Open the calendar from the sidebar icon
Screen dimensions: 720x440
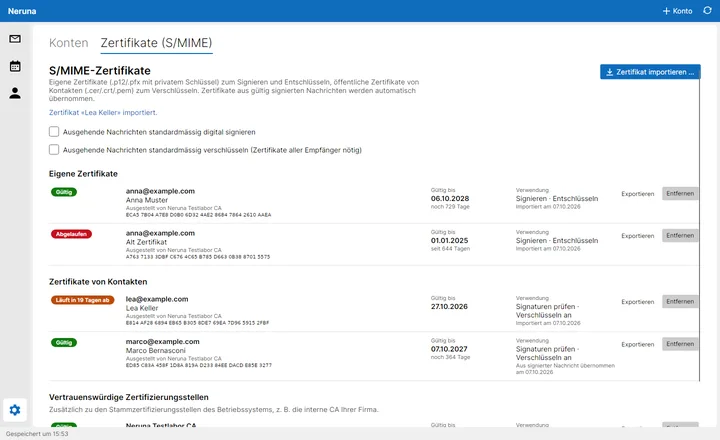pos(15,66)
